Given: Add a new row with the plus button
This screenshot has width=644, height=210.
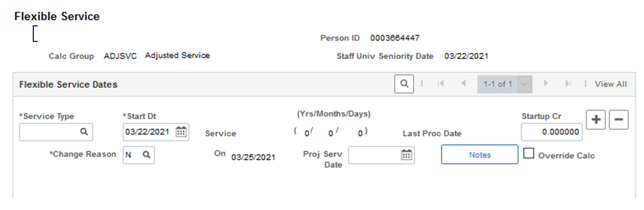Looking at the screenshot, I should [x=596, y=119].
